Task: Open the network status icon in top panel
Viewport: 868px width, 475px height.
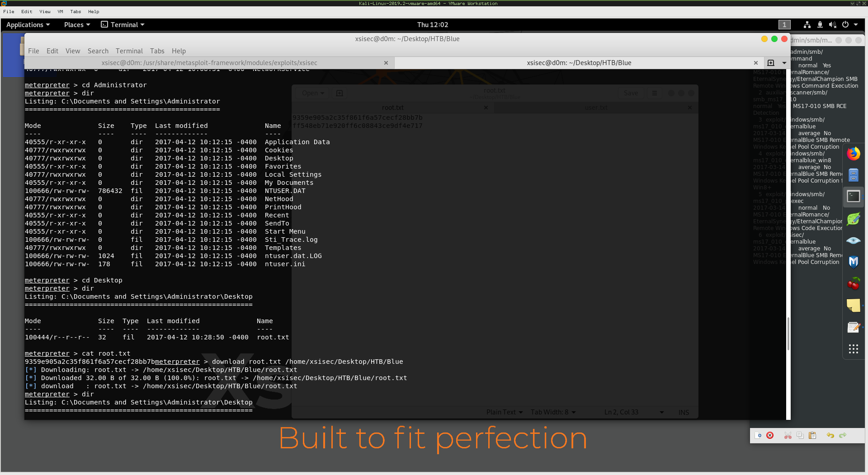Action: pos(807,25)
